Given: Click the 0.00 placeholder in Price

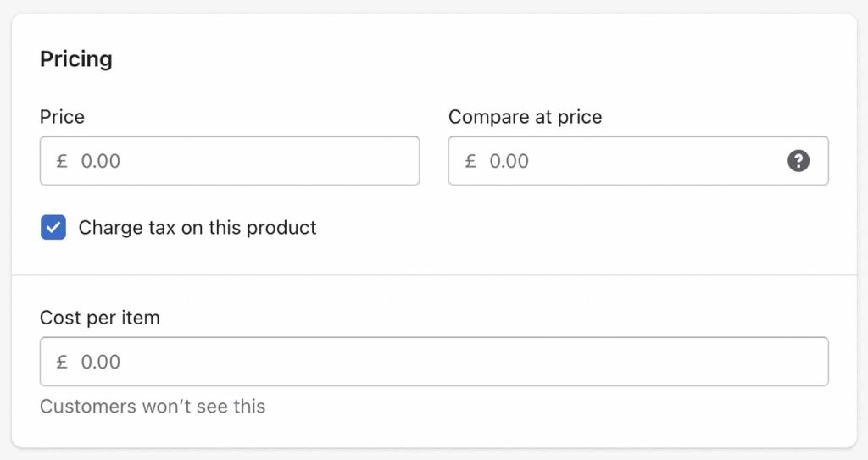Looking at the screenshot, I should coord(100,161).
